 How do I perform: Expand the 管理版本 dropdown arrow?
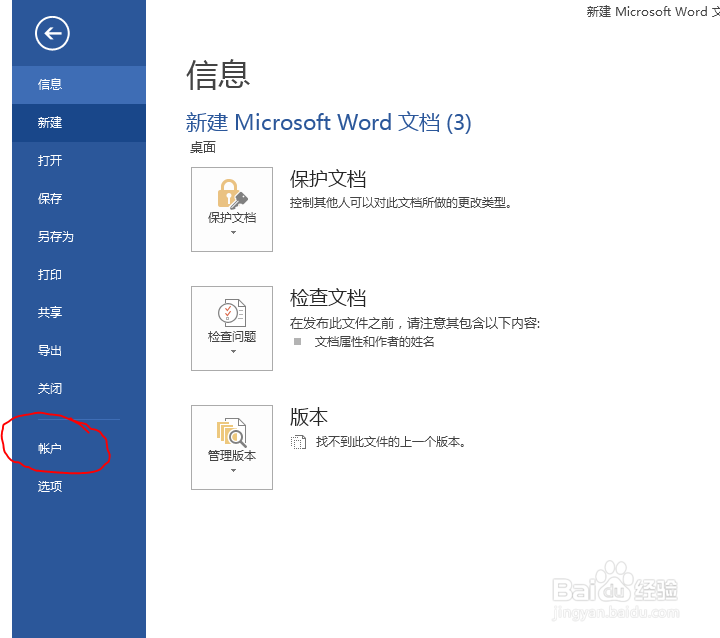[233, 470]
